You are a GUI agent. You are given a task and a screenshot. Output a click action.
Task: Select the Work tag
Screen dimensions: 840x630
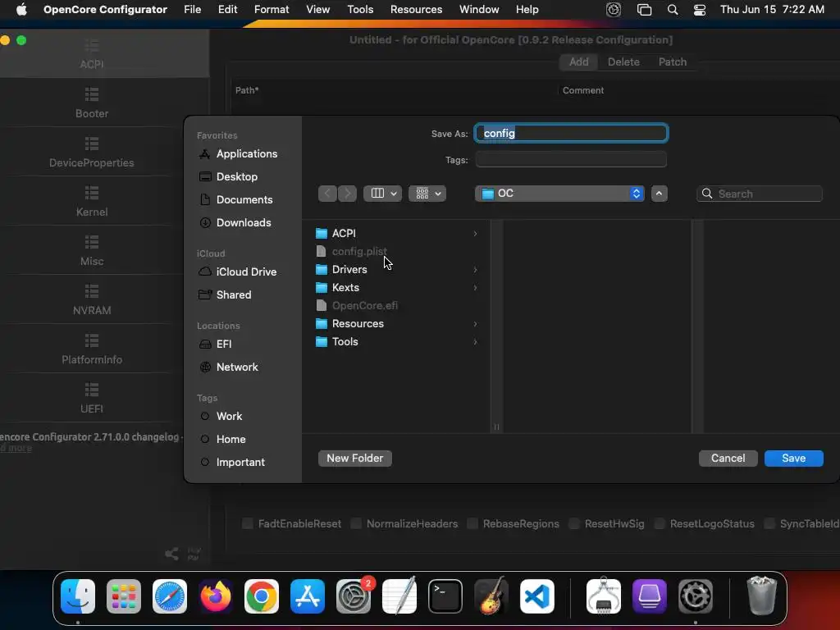229,416
